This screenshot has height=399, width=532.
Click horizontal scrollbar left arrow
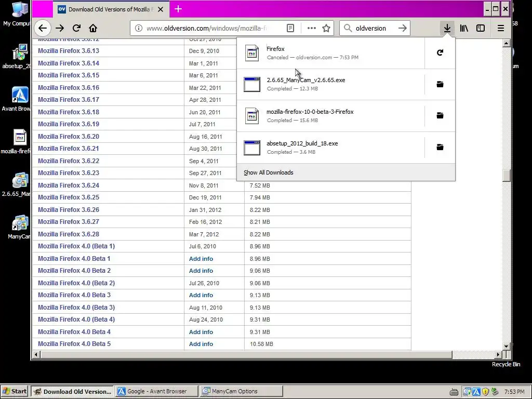click(x=36, y=354)
